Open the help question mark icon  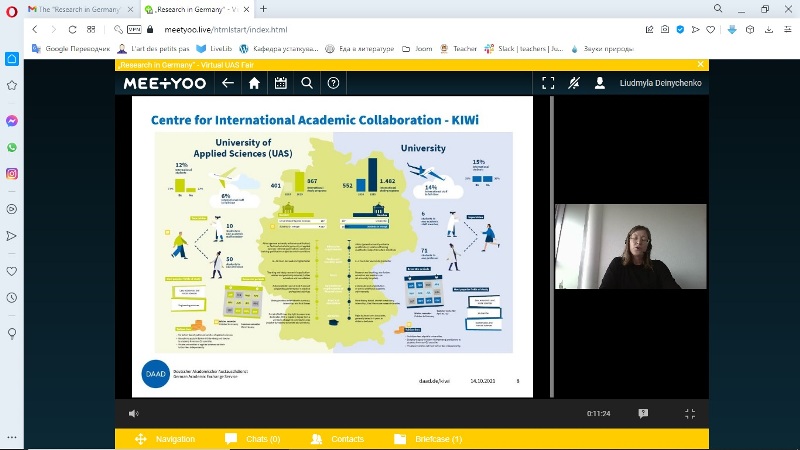point(334,83)
